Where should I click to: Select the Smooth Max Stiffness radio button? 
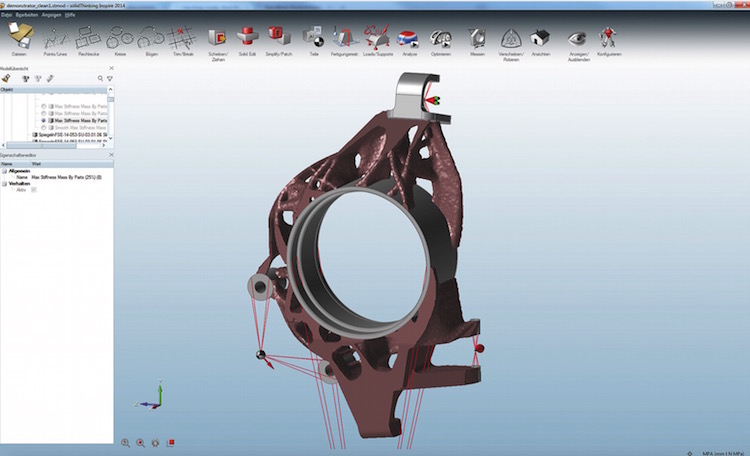coord(44,127)
